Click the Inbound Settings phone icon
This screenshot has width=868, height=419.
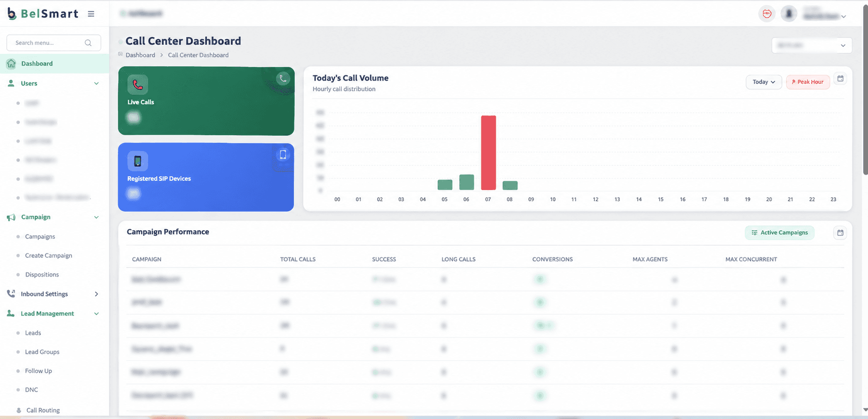11,294
